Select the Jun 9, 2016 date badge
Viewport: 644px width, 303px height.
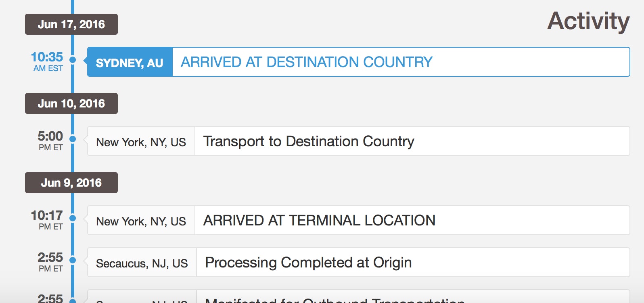coord(71,183)
